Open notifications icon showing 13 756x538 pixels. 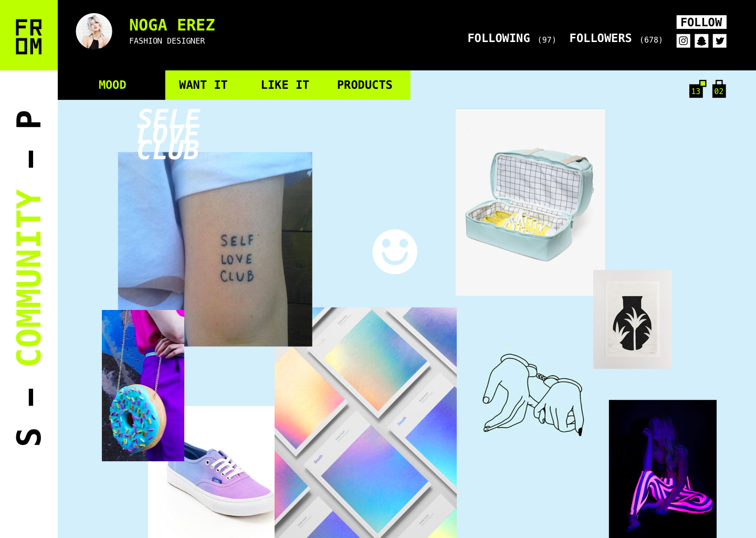click(697, 89)
